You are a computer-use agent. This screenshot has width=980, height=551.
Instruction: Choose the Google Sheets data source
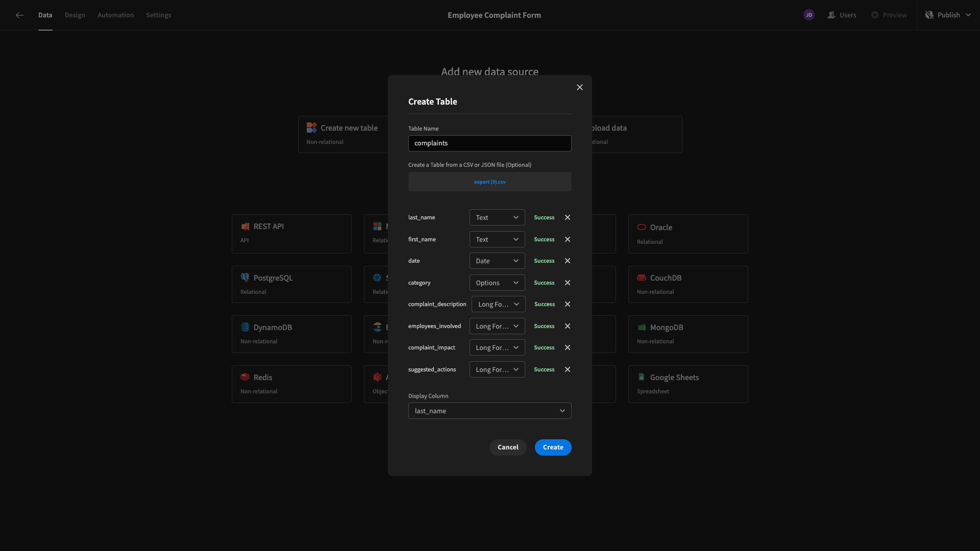point(688,384)
